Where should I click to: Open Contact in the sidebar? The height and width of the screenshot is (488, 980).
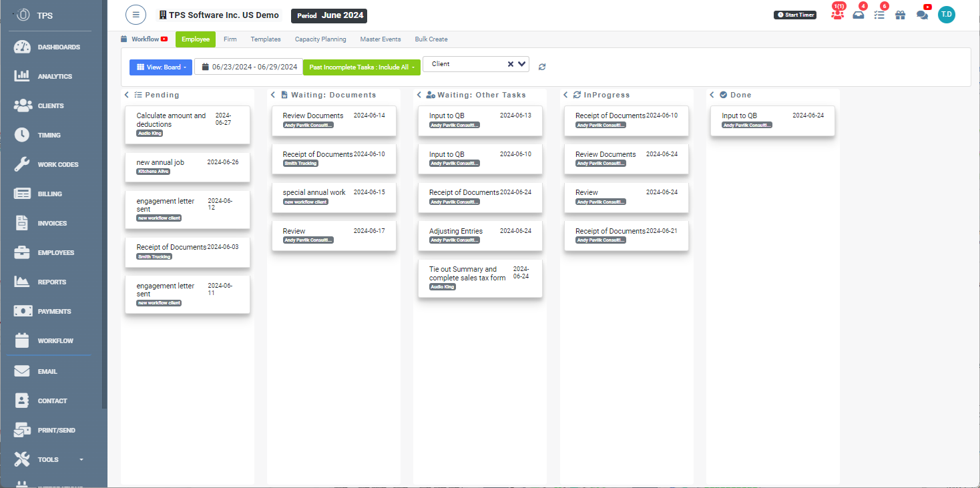[41, 401]
